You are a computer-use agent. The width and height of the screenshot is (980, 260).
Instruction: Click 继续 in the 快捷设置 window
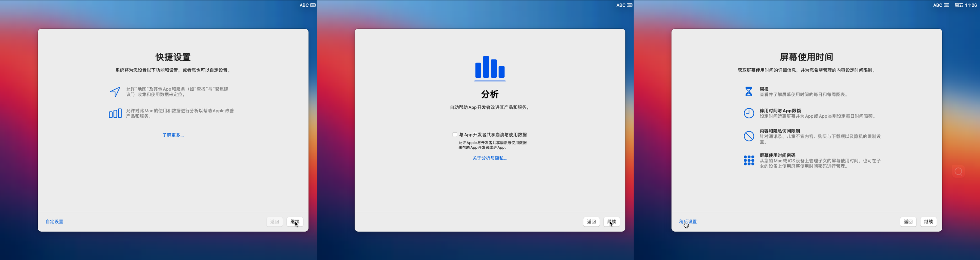pos(295,222)
